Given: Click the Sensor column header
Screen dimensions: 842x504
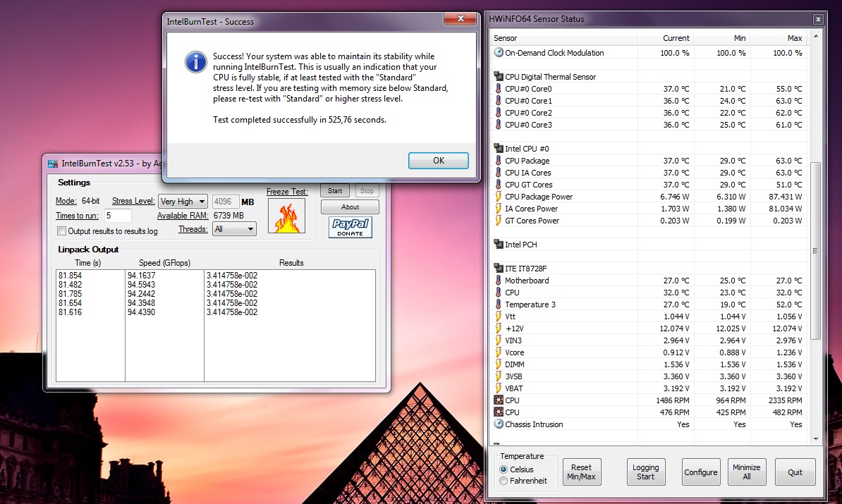Looking at the screenshot, I should click(564, 38).
